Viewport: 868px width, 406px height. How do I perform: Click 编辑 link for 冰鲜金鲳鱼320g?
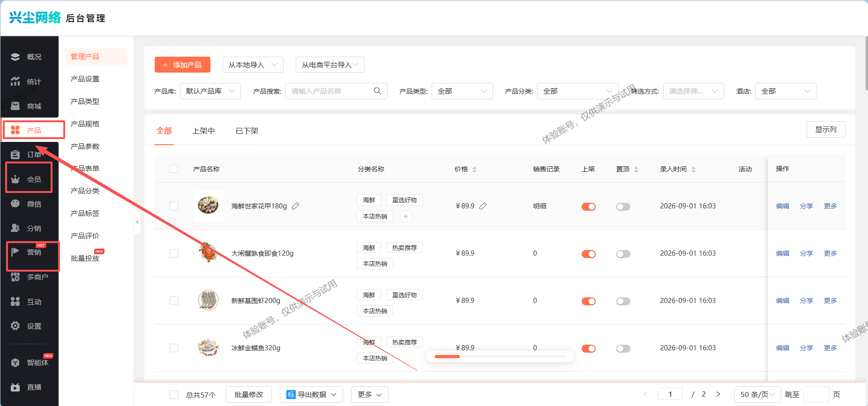783,348
